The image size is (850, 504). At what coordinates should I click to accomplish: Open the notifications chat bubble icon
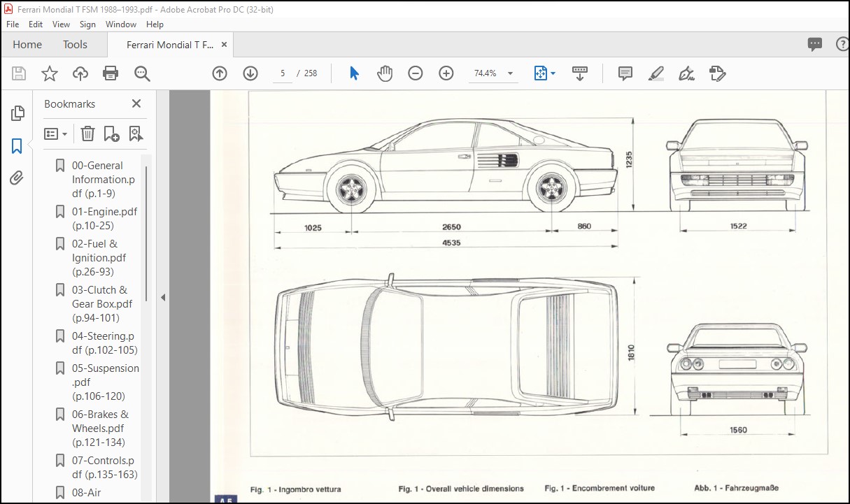point(815,45)
